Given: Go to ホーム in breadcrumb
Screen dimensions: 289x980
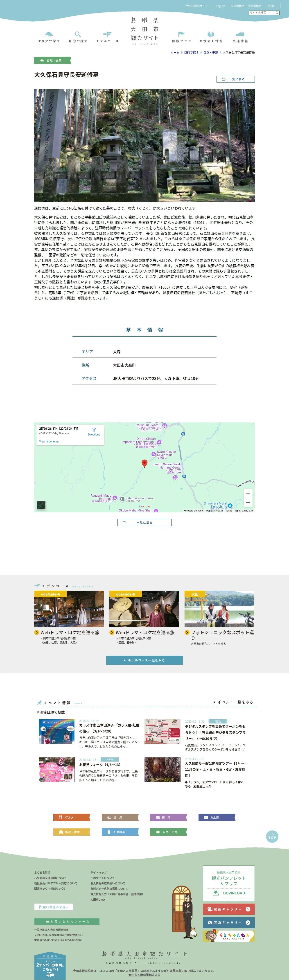Looking at the screenshot, I should pos(175,53).
